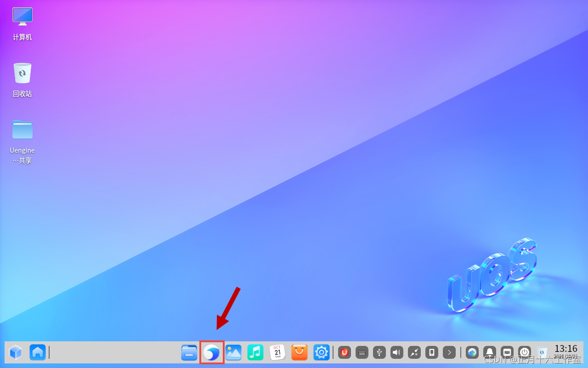Open the power button menu in the dock
The height and width of the screenshot is (368, 588).
pos(525,353)
